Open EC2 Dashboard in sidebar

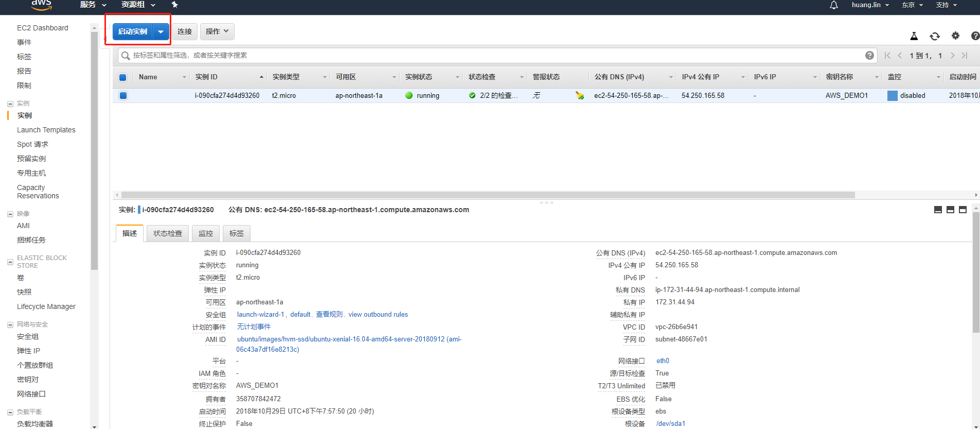coord(42,28)
